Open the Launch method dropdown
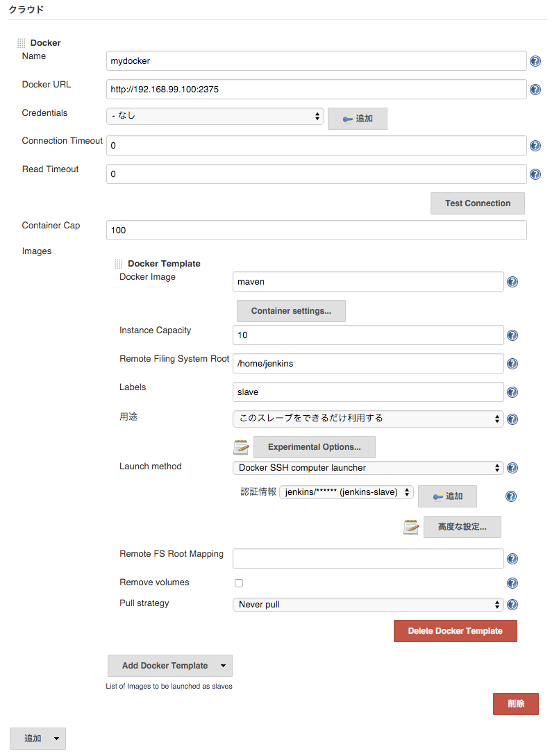559x756 pixels. [x=368, y=467]
